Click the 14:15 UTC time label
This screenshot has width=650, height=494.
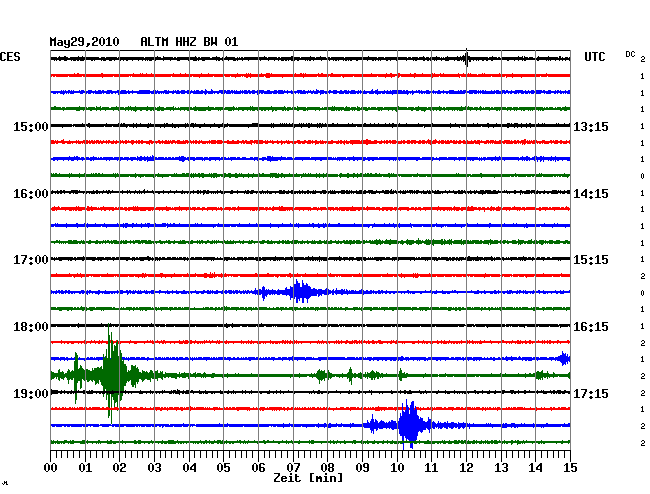click(x=591, y=194)
